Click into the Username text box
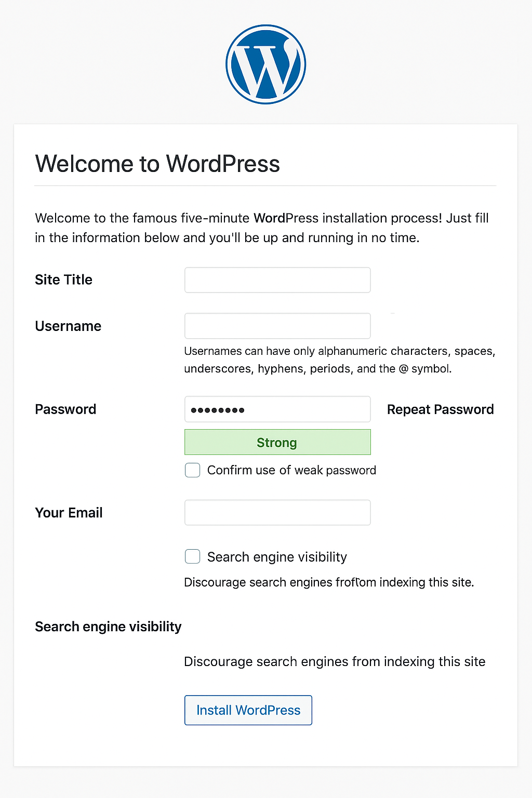Screen dimensions: 532x798 [x=277, y=326]
